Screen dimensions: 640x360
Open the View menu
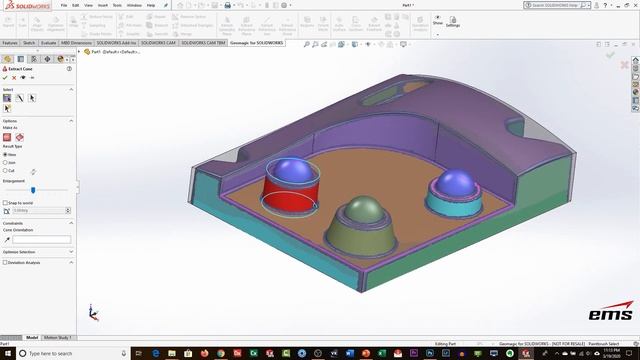[x=88, y=5]
